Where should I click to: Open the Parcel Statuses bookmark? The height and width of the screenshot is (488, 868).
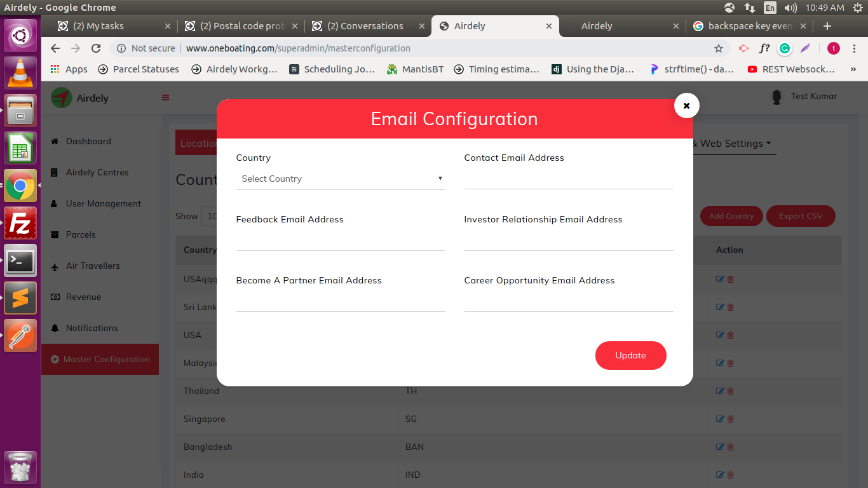pyautogui.click(x=139, y=69)
